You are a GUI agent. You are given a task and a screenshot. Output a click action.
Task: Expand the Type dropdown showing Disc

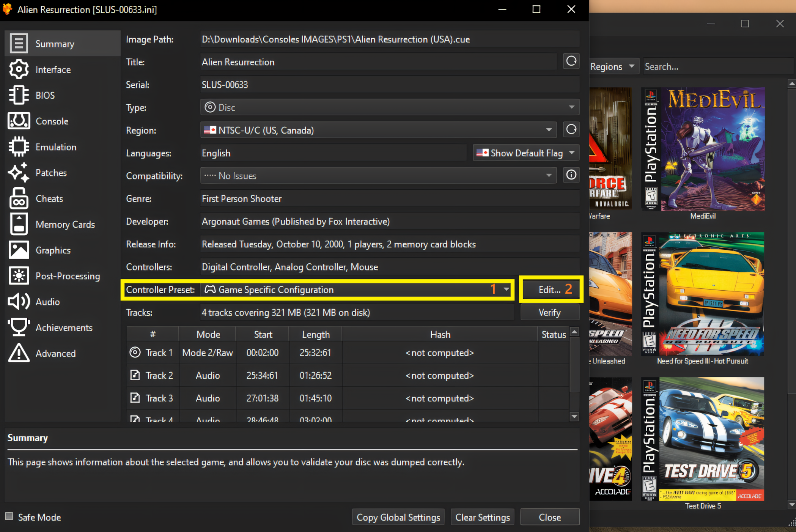point(389,107)
